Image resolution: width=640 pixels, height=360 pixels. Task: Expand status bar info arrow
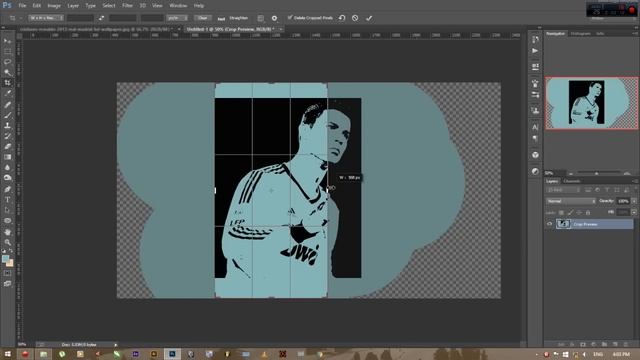(116, 345)
